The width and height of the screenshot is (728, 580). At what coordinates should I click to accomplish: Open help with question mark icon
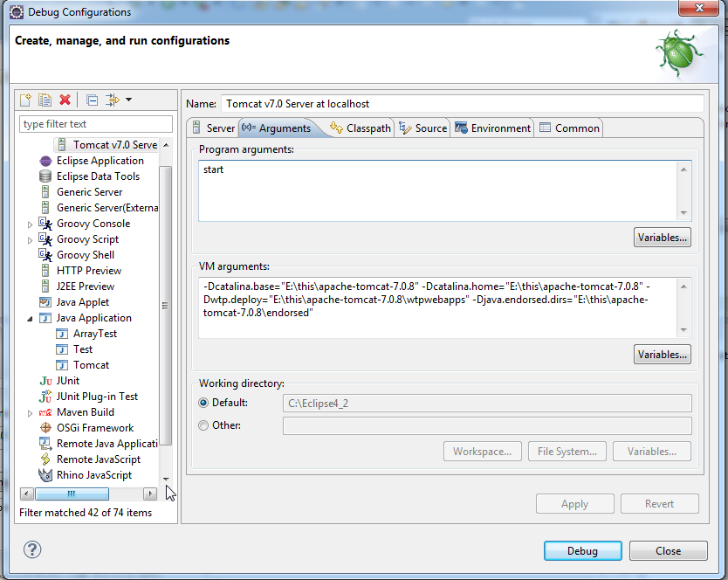click(x=32, y=549)
